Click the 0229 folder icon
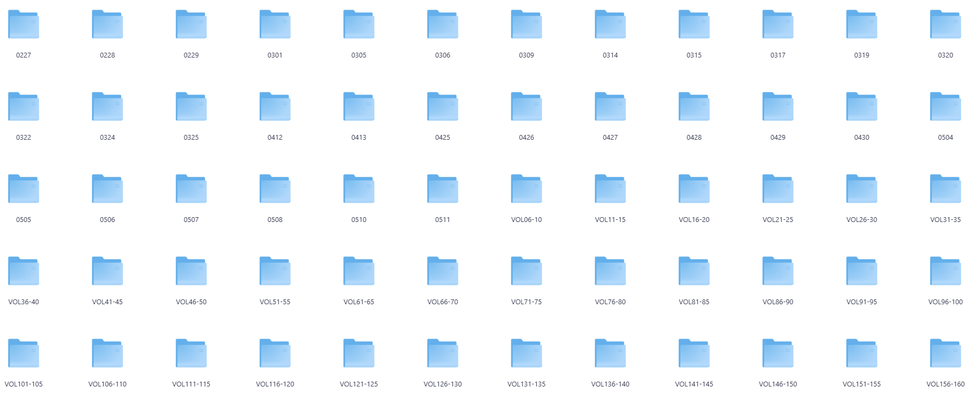980x394 pixels. tap(191, 24)
